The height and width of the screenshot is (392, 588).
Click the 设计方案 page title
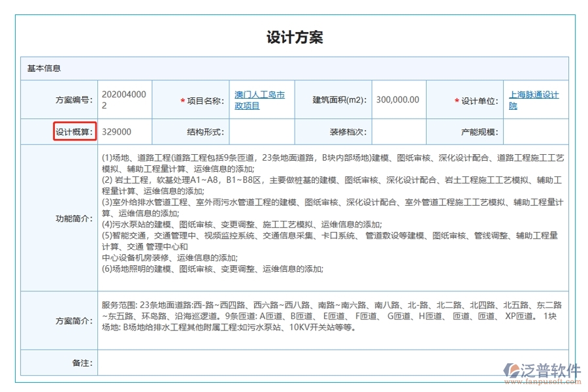click(294, 37)
